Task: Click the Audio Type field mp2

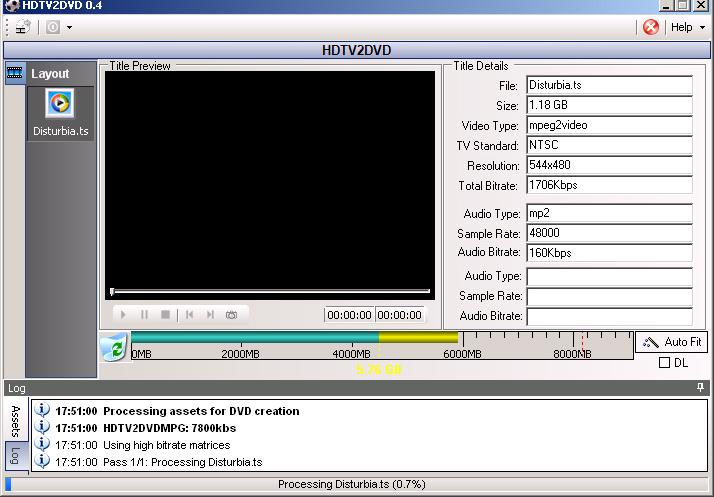Action: click(x=609, y=213)
